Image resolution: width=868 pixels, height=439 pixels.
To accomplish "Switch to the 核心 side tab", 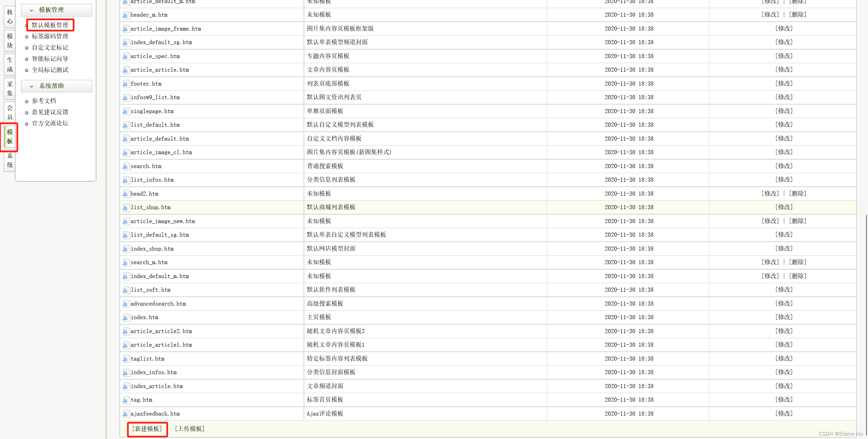I will click(10, 17).
